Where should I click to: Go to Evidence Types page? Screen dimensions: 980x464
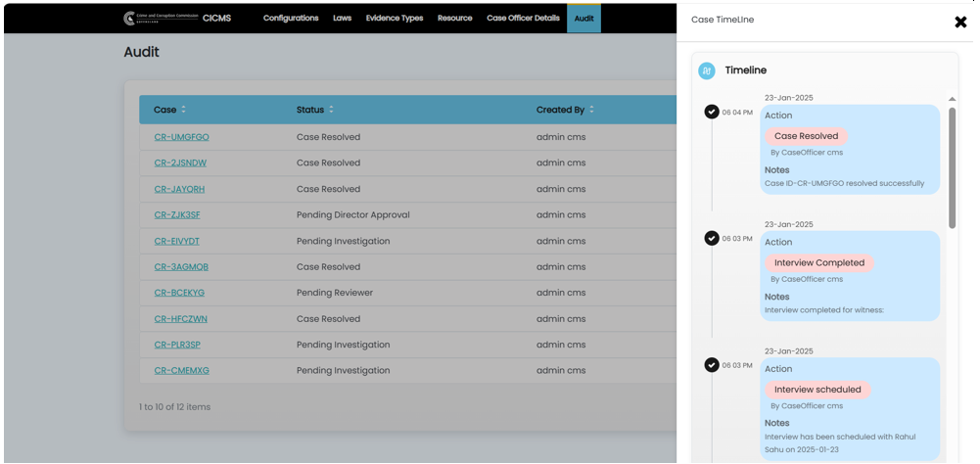pos(395,18)
